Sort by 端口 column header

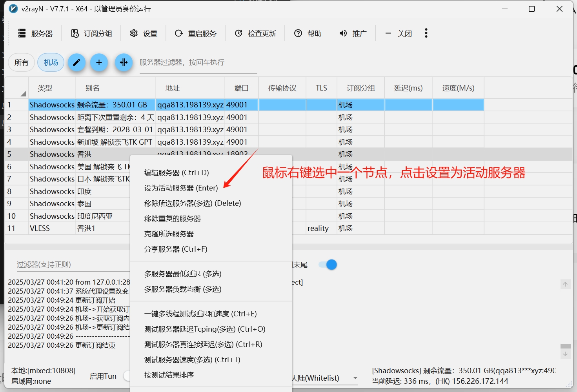(242, 88)
